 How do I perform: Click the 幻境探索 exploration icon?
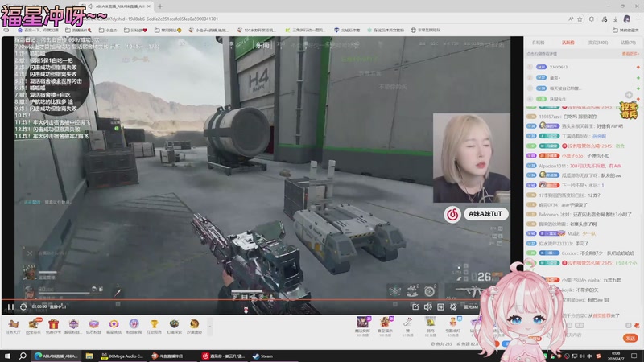[174, 326]
